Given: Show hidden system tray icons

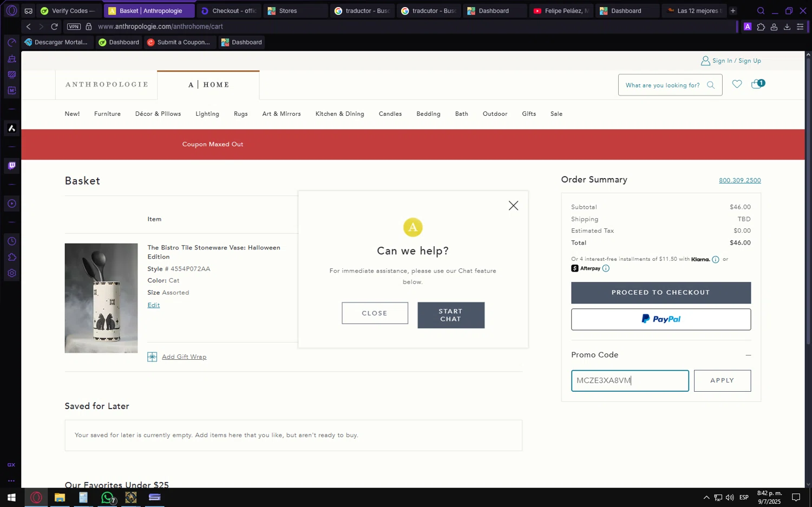Looking at the screenshot, I should pos(706,497).
